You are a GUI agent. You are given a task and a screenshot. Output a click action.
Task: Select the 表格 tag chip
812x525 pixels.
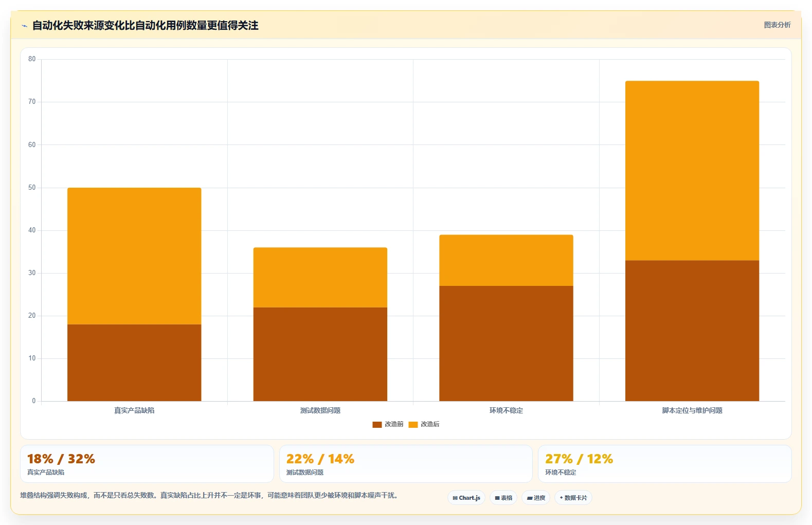click(x=503, y=498)
